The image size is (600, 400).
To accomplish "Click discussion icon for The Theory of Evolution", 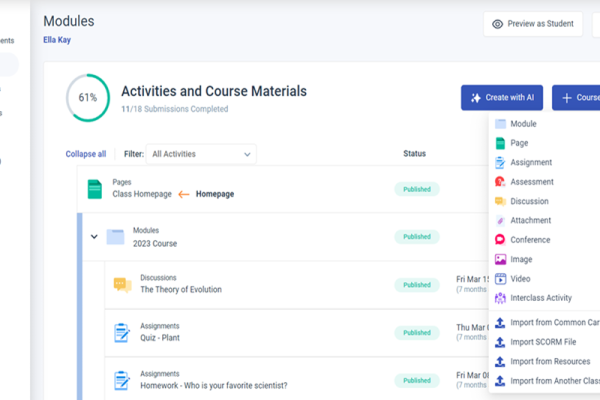I will (x=122, y=285).
